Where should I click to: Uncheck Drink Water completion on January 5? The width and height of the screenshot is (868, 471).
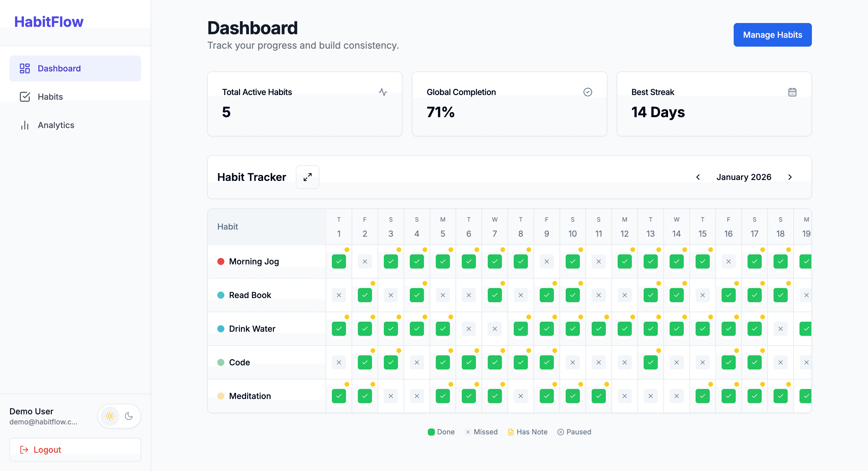point(443,328)
